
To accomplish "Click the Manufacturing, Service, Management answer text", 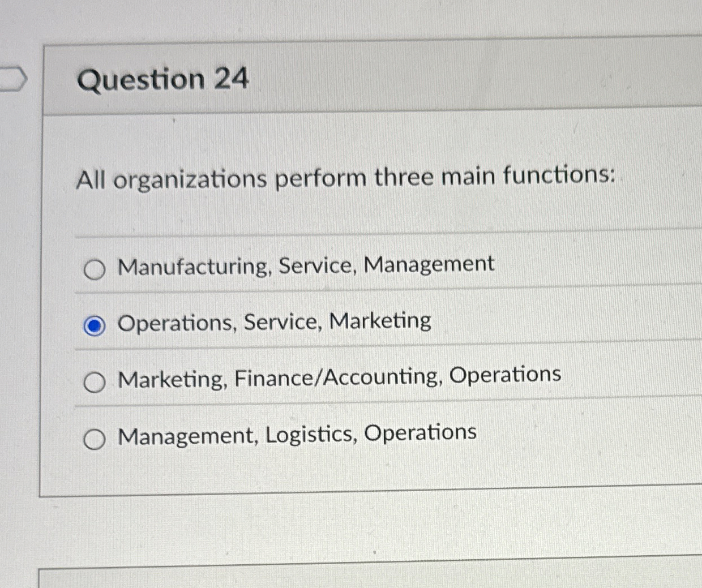I will [x=306, y=265].
